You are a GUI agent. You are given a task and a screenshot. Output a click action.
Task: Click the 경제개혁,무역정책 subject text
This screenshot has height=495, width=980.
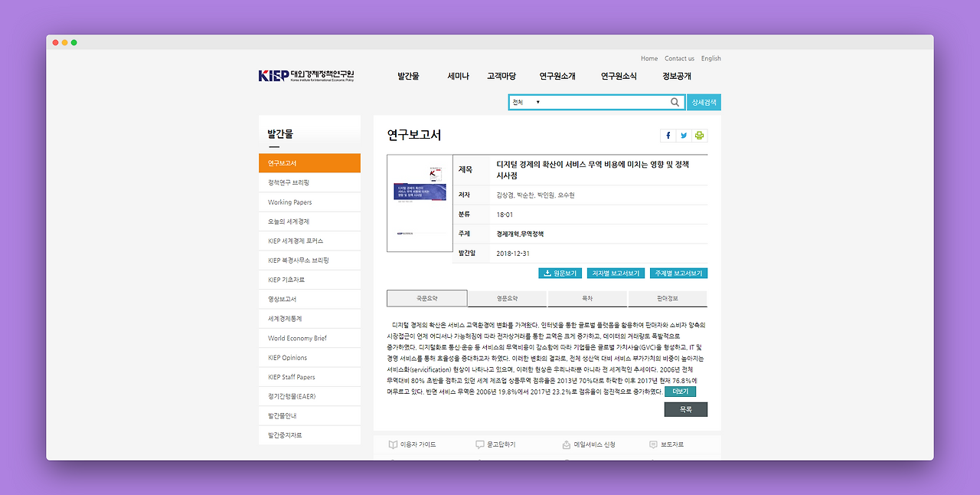(520, 234)
